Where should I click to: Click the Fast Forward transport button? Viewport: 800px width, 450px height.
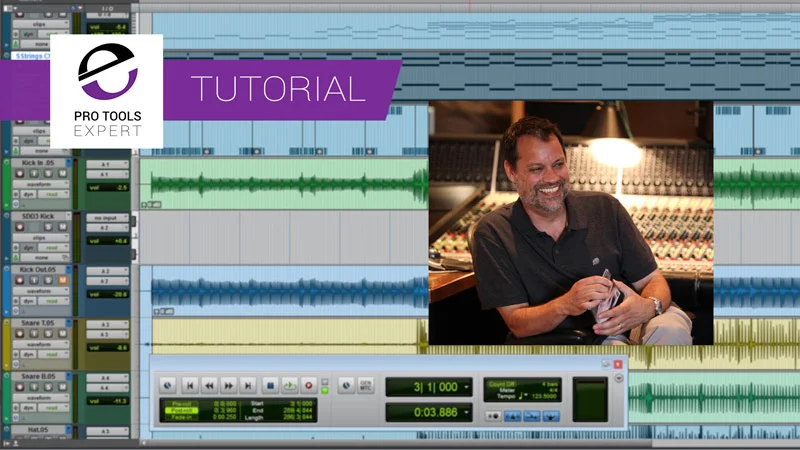229,386
